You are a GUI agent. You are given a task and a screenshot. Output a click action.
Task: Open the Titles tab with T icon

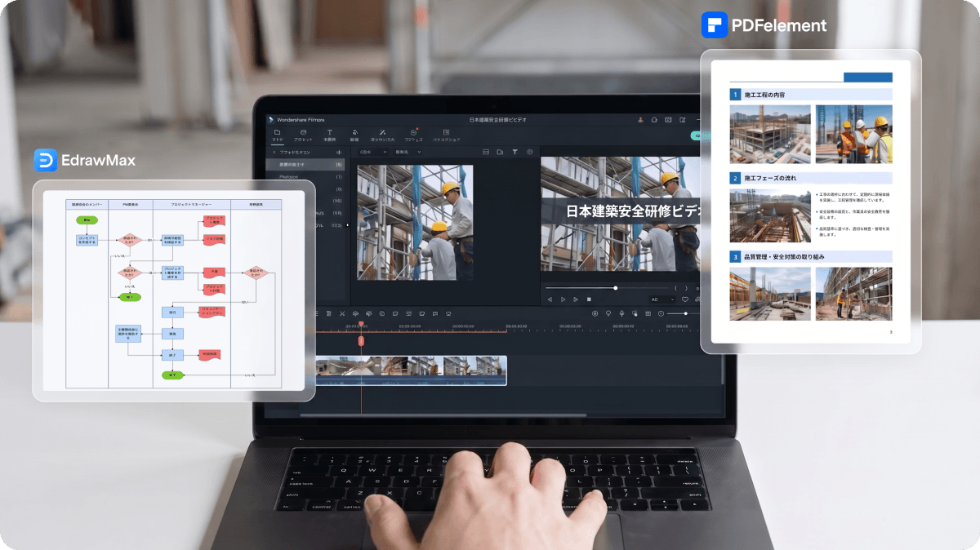[330, 132]
